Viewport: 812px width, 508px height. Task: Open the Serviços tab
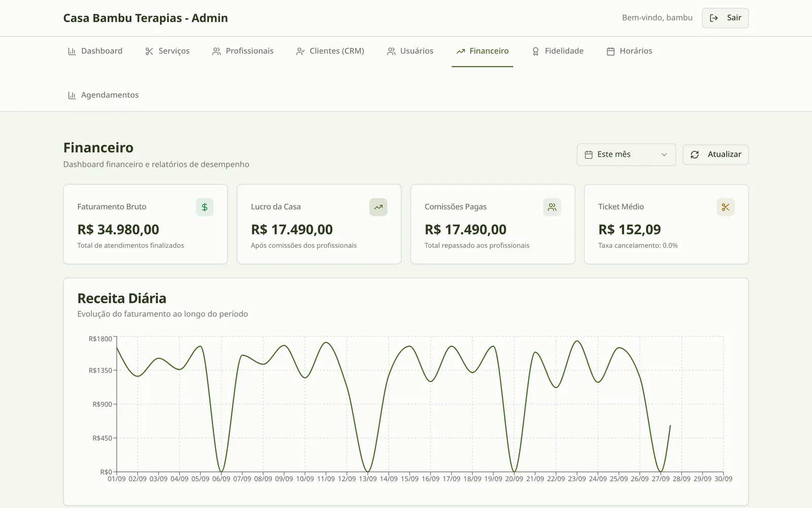point(167,51)
